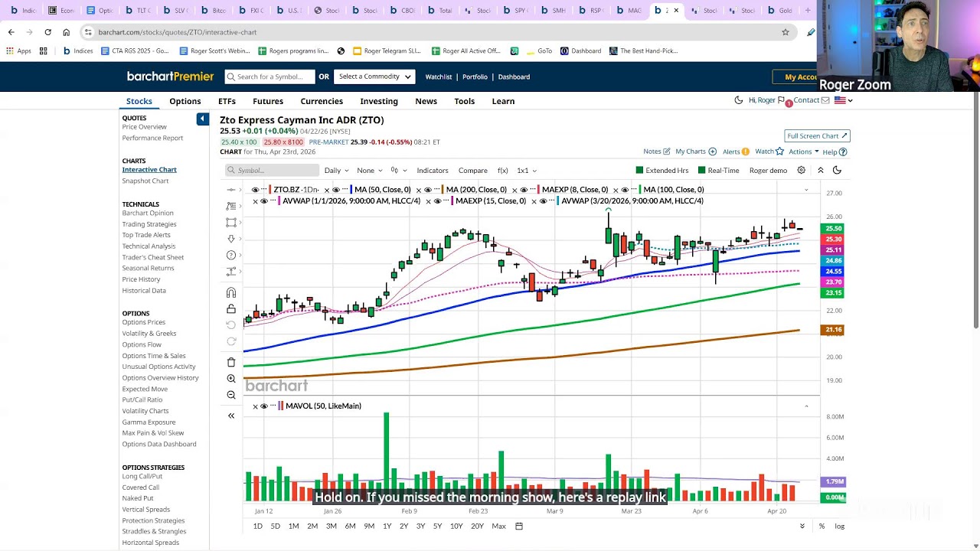Image resolution: width=980 pixels, height=551 pixels.
Task: Toggle chart dark mode moon icon
Action: click(x=837, y=170)
